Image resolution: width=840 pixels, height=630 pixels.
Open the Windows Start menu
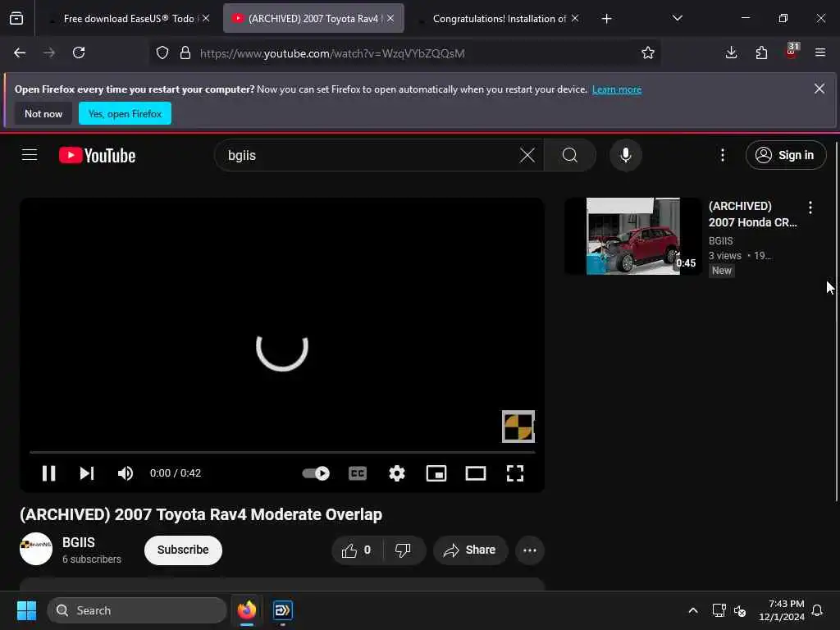click(x=26, y=610)
